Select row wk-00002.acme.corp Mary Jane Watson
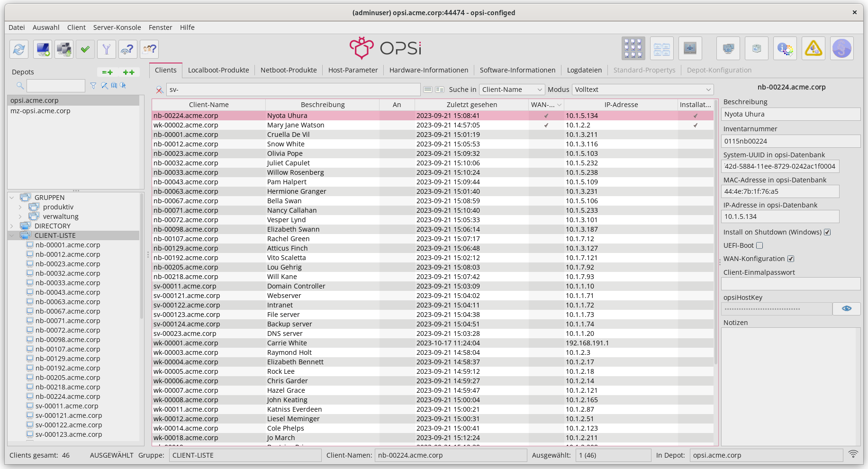The height and width of the screenshot is (469, 868). point(433,125)
